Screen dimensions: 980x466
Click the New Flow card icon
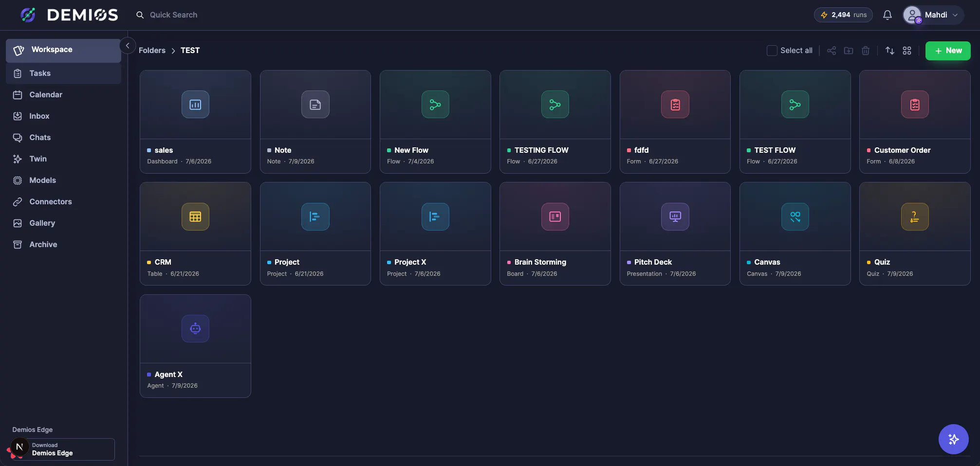[x=435, y=105]
